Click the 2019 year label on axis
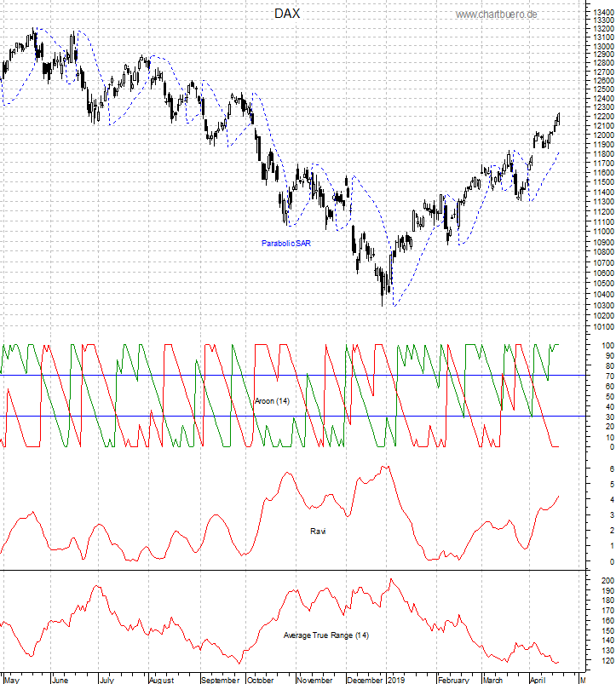 pos(396,680)
